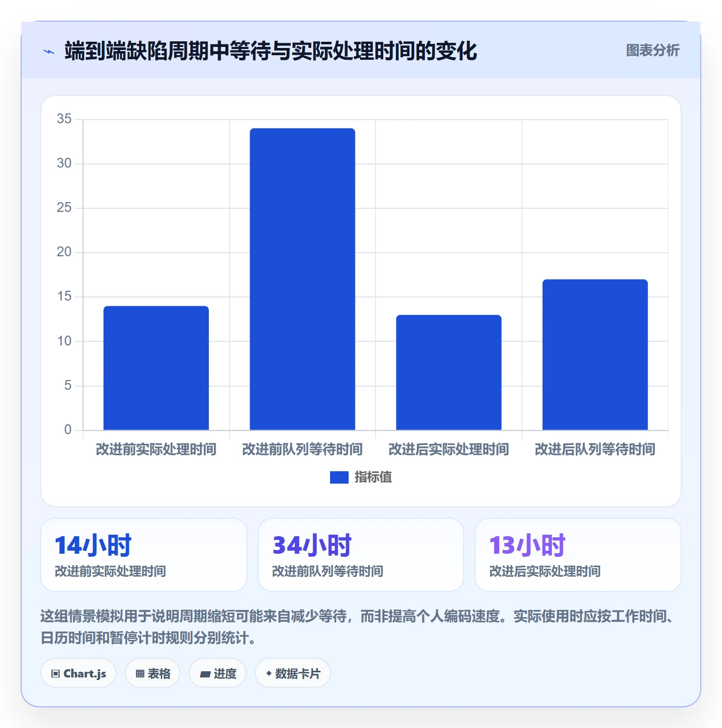722x728 pixels.
Task: Click the 数据卡片 tag
Action: (x=293, y=673)
